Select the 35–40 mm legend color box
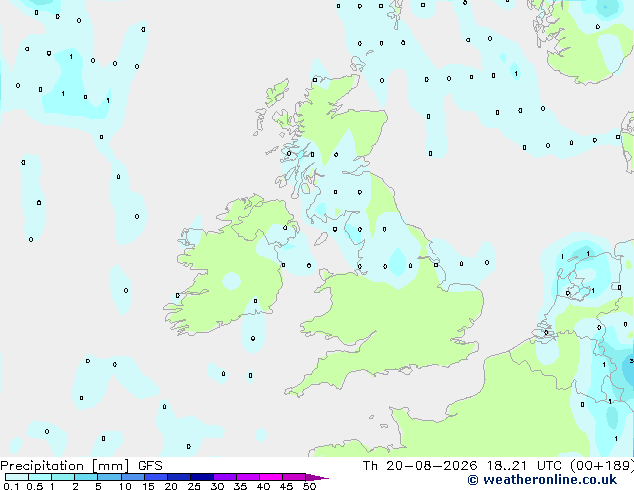Image resolution: width=634 pixels, height=490 pixels. coord(248,477)
